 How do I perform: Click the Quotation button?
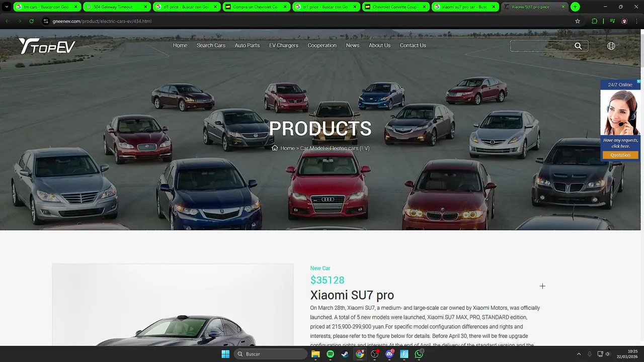pyautogui.click(x=620, y=155)
